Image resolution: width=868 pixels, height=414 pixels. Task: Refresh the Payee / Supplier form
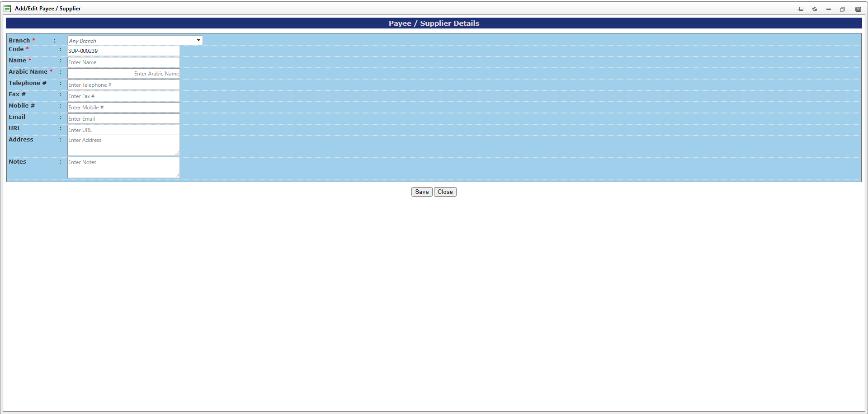tap(814, 9)
